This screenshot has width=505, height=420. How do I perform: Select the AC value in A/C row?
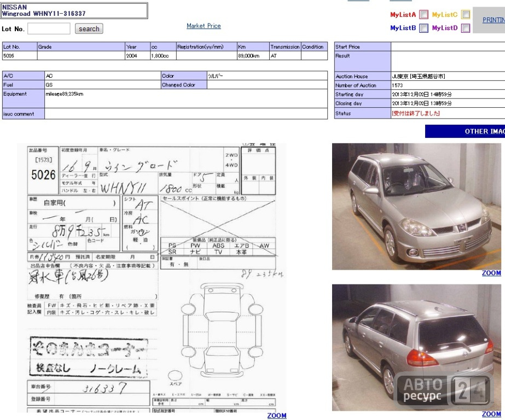pos(49,76)
